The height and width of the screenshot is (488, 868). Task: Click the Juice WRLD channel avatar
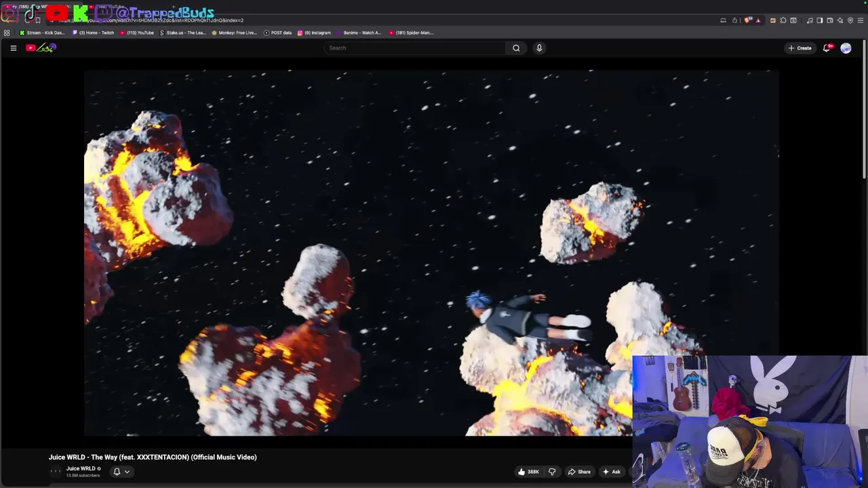pyautogui.click(x=56, y=472)
